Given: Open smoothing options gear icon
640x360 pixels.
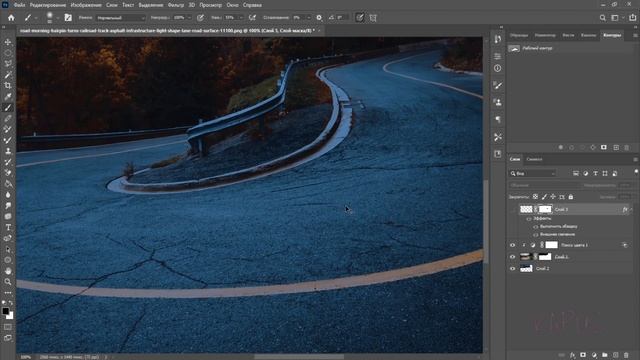Looking at the screenshot, I should pos(319,18).
